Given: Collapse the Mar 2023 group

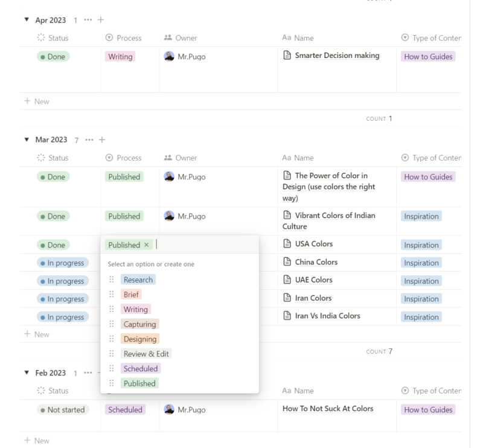Looking at the screenshot, I should click(x=25, y=138).
